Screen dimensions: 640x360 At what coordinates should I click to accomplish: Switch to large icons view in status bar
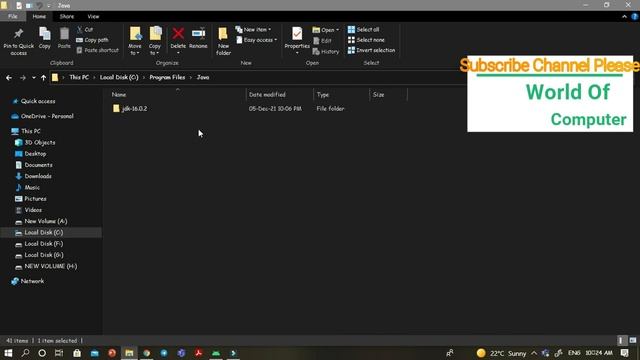[x=633, y=340]
